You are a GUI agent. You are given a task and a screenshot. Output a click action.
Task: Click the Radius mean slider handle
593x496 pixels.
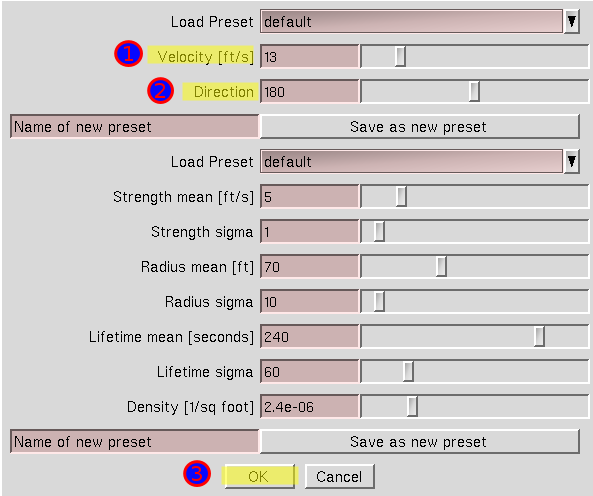pyautogui.click(x=441, y=267)
